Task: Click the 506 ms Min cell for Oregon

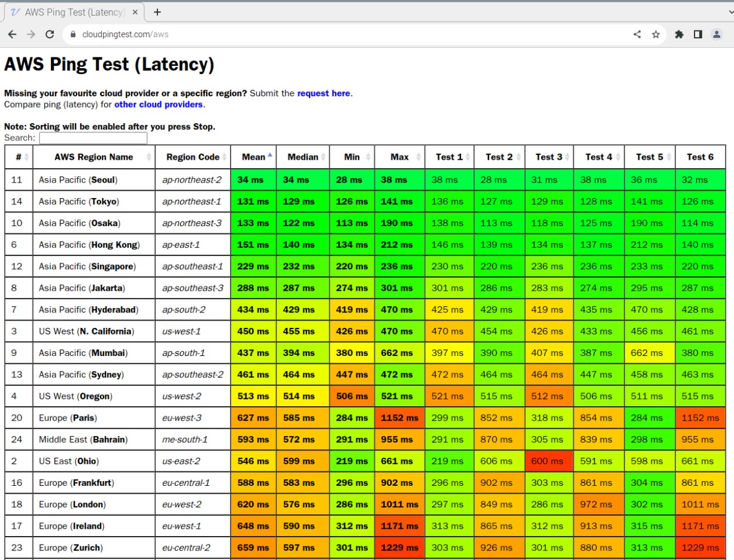Action: point(352,396)
